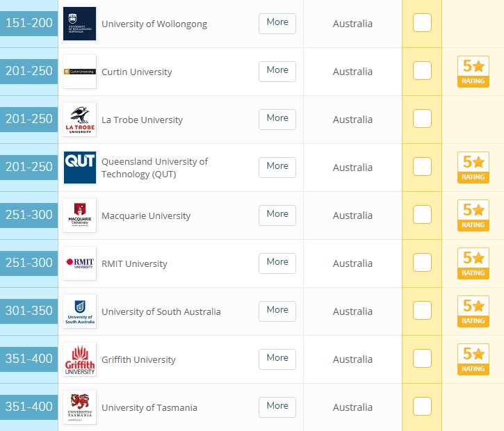The image size is (504, 431).
Task: Open the Griffith University logo
Action: pos(79,359)
